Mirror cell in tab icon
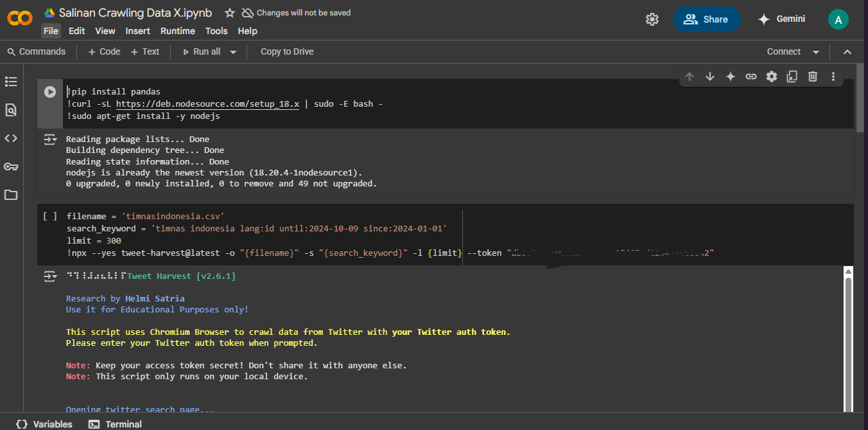The height and width of the screenshot is (430, 868). tap(792, 76)
